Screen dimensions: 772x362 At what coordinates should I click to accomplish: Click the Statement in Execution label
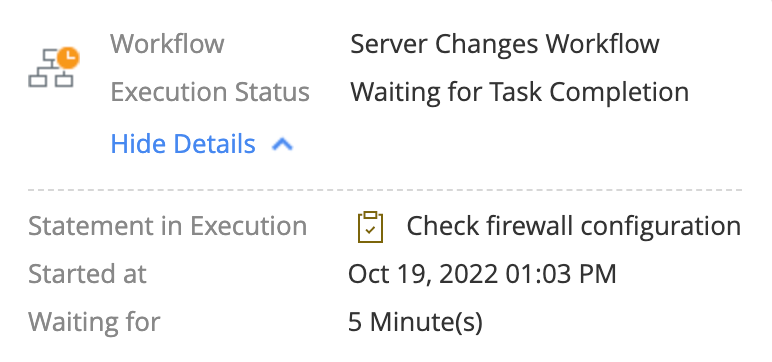pyautogui.click(x=167, y=227)
